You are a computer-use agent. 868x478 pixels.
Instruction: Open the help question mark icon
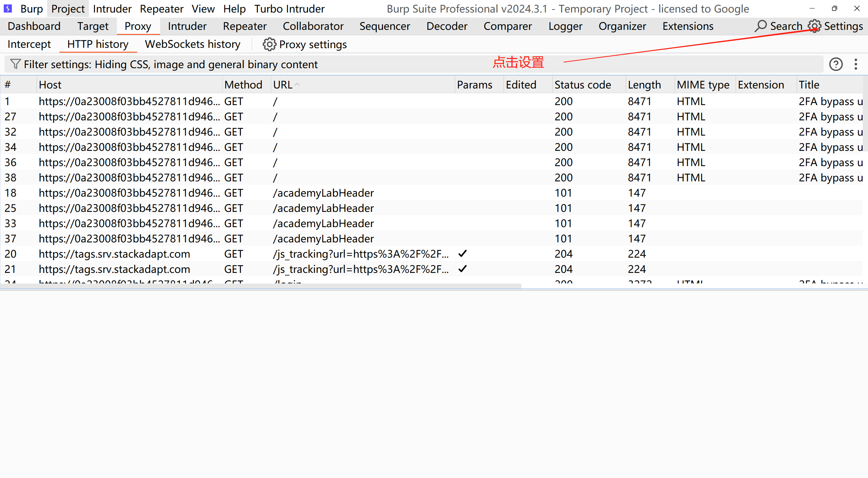836,64
